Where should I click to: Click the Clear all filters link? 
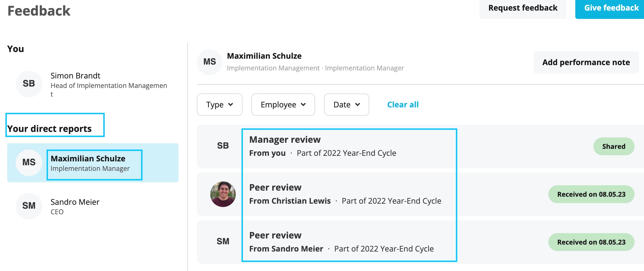coord(403,105)
